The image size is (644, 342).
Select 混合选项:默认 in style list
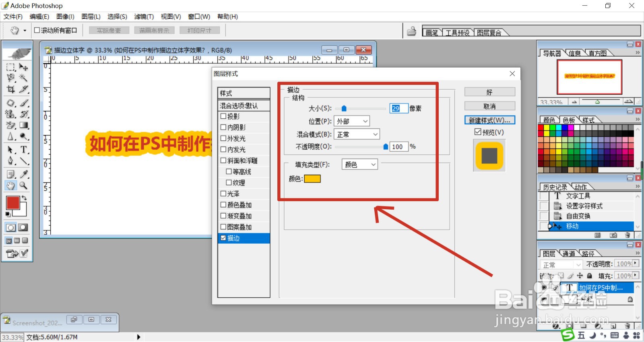tap(244, 105)
